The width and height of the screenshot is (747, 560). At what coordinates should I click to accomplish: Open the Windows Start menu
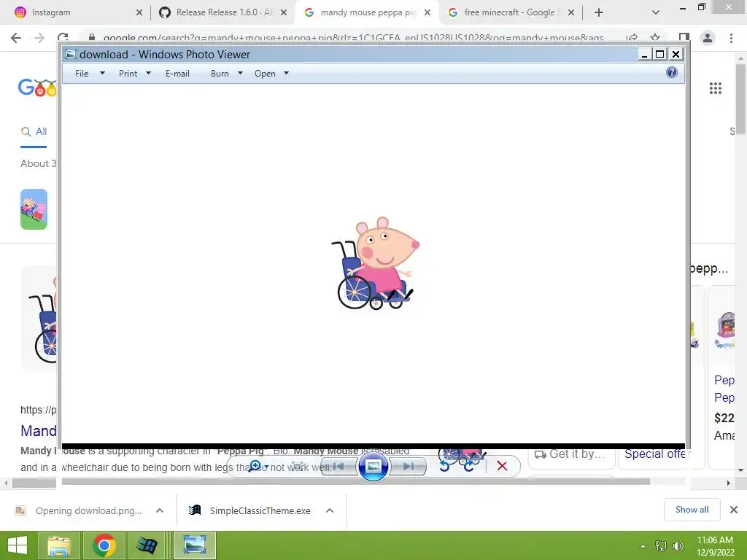click(x=18, y=545)
